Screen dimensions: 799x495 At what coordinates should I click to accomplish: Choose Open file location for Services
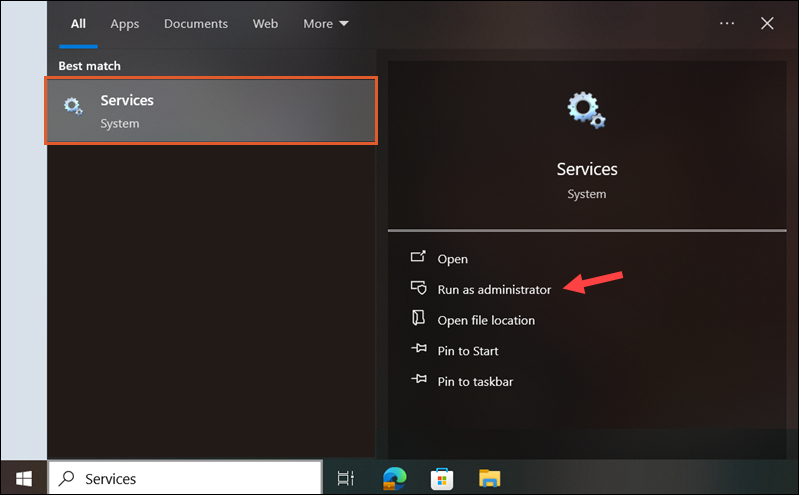tap(486, 320)
